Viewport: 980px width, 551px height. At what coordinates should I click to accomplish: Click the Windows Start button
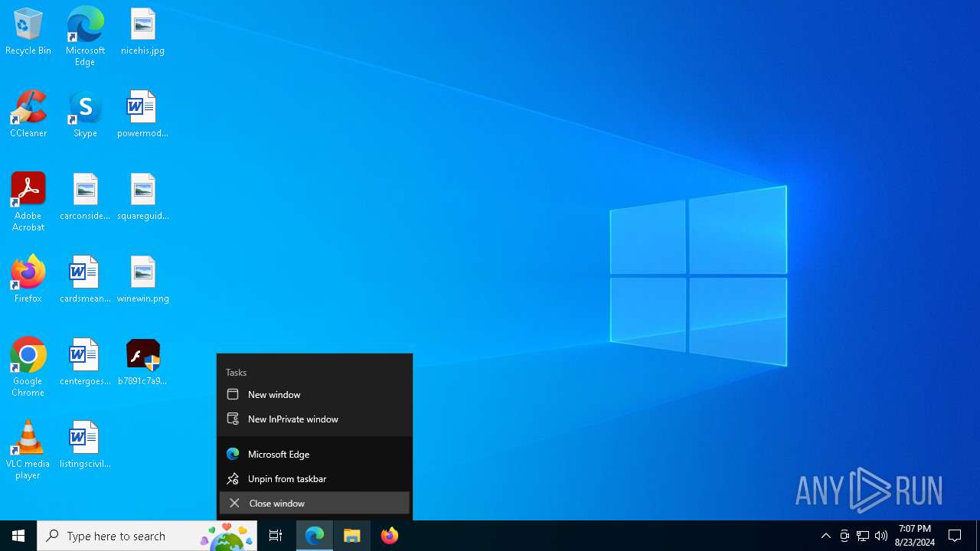pyautogui.click(x=18, y=536)
